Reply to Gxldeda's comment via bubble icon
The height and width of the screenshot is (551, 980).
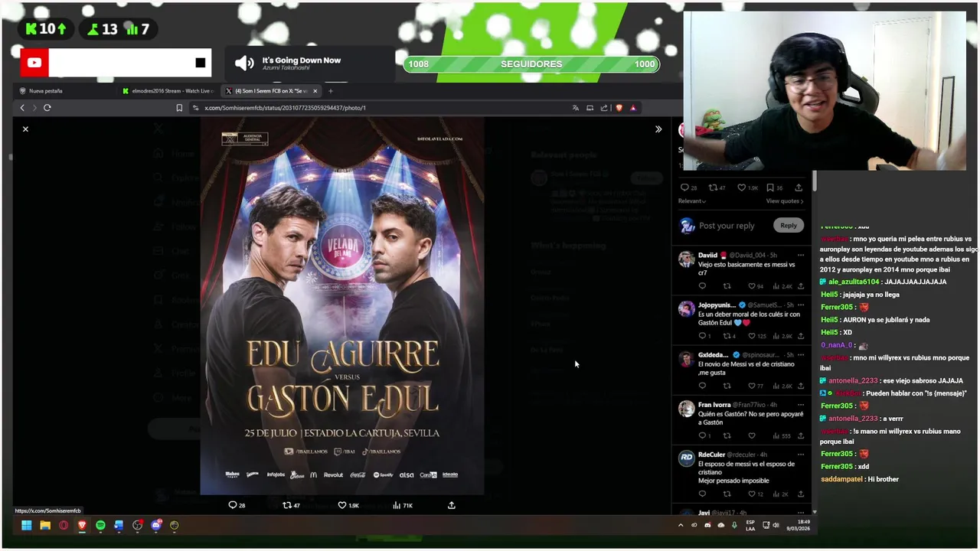[702, 386]
